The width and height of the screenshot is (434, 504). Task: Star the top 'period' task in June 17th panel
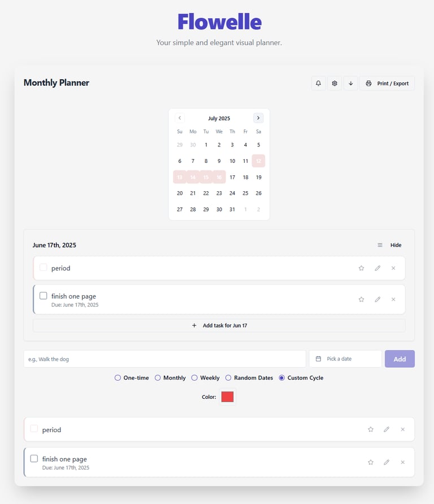[x=362, y=268]
